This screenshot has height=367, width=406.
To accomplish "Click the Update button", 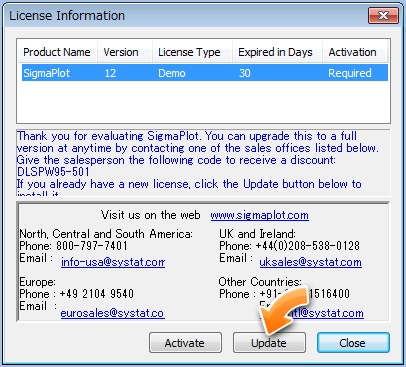I will coord(269,342).
